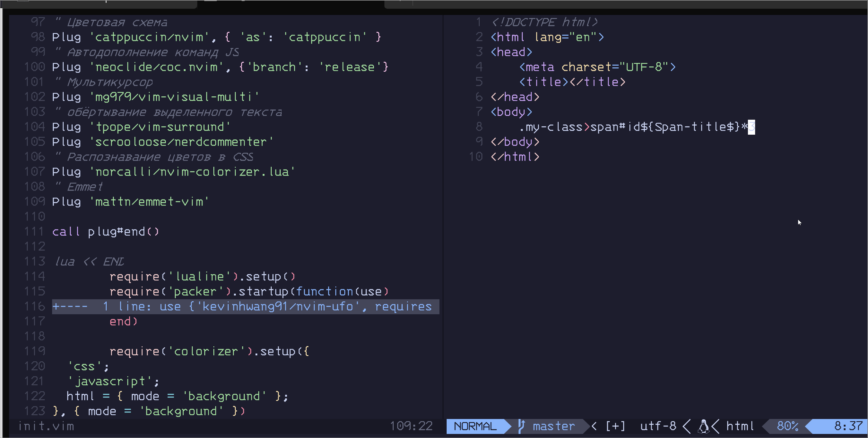Click the block cursor after the asterisk
The width and height of the screenshot is (868, 438).
[x=751, y=127]
